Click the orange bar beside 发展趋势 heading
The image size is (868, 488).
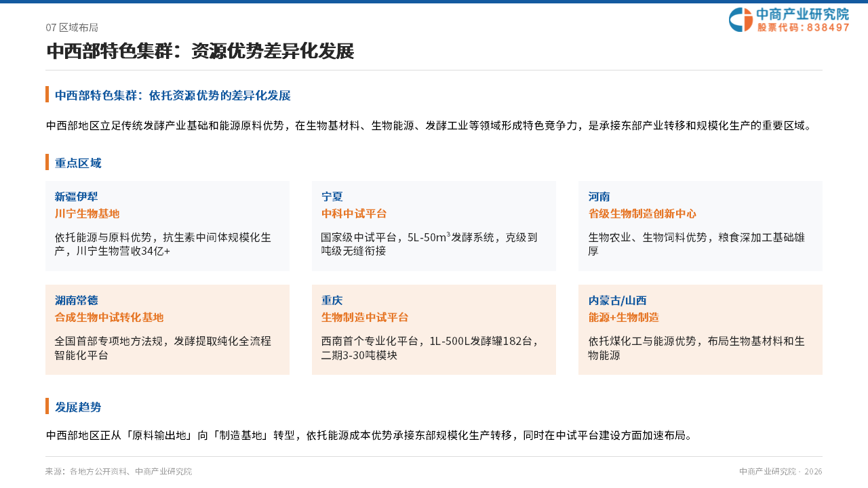tap(47, 407)
